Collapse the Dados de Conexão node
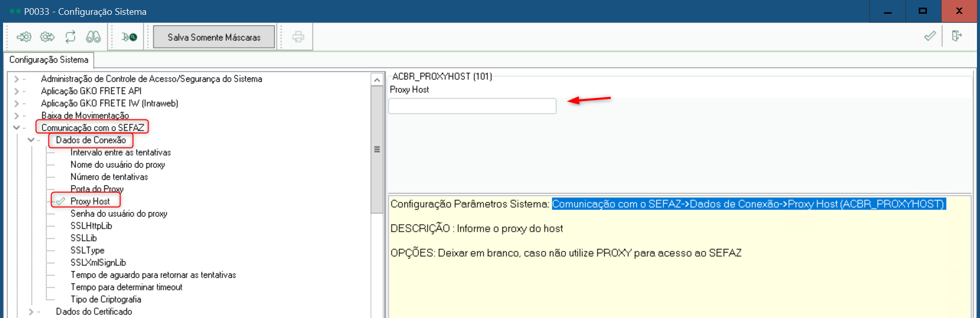The image size is (980, 318). (x=31, y=140)
